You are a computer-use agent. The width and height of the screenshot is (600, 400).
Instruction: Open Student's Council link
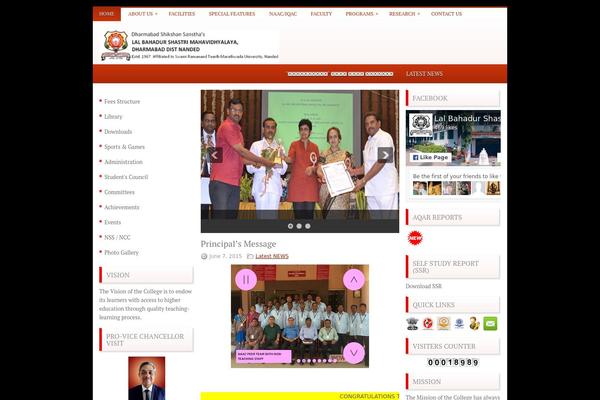tap(126, 177)
